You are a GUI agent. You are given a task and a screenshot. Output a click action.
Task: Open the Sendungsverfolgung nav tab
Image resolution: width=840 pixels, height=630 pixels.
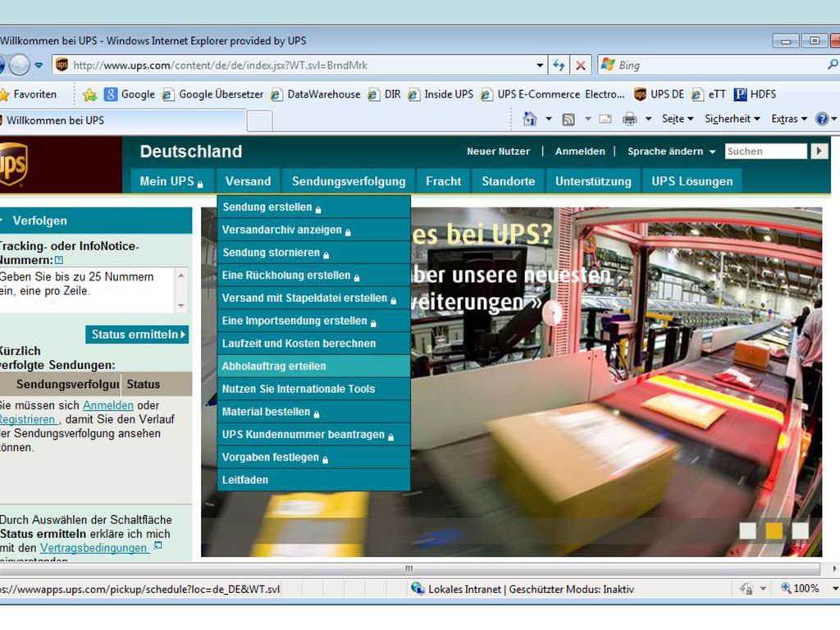[349, 181]
